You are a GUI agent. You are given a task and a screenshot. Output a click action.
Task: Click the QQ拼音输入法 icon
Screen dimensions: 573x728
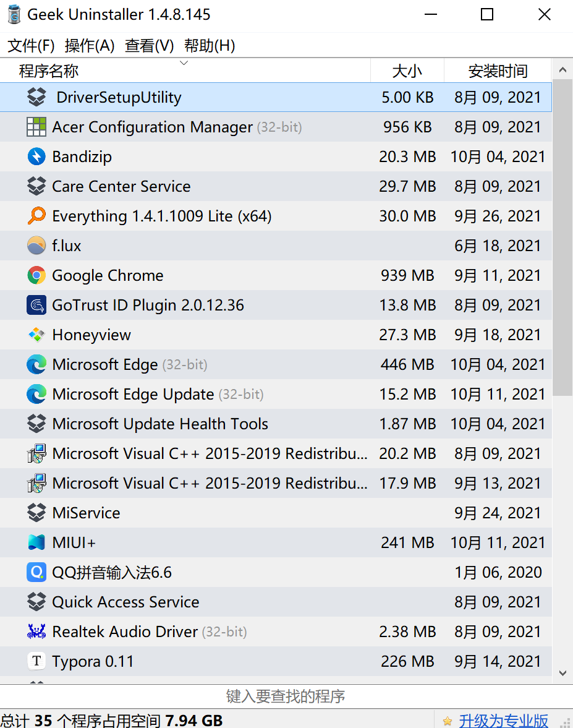click(x=36, y=572)
